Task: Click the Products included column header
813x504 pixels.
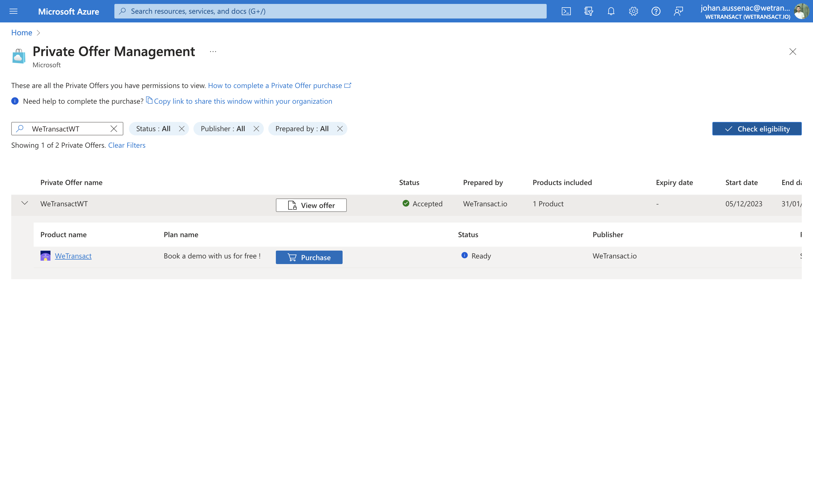Action: click(x=562, y=182)
